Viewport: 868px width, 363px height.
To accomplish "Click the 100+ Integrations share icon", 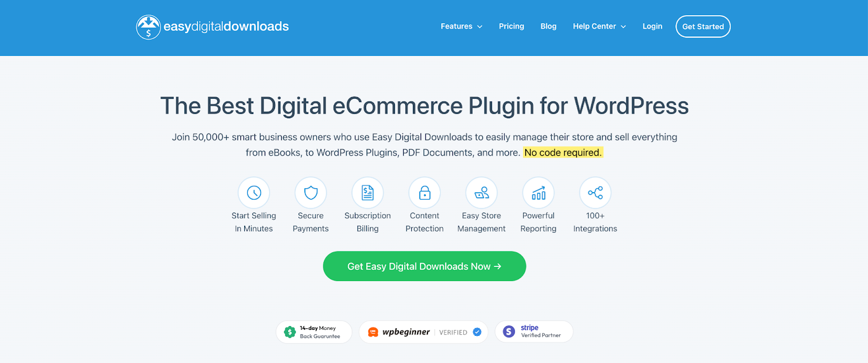I will click(595, 193).
